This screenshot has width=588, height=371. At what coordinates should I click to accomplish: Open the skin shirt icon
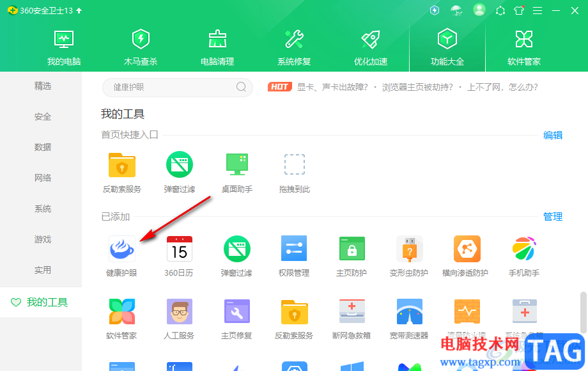tap(519, 10)
